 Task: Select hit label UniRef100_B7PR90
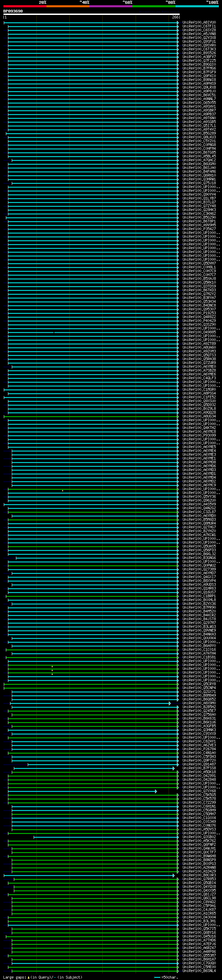pyautogui.click(x=199, y=608)
